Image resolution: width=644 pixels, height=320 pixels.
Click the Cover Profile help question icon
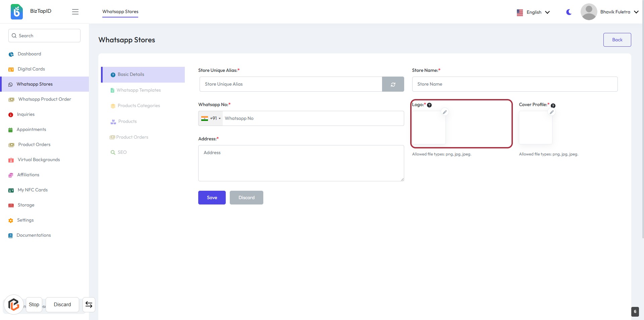[553, 106]
